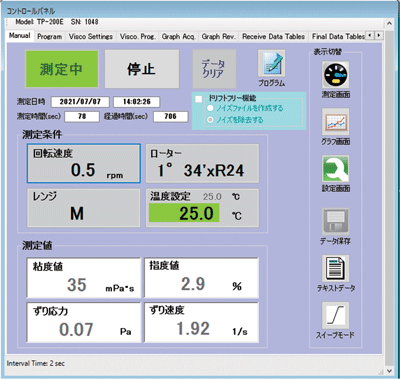Select ノイズを除去する radio option
Viewport: 400px width, 379px height.
[x=210, y=120]
